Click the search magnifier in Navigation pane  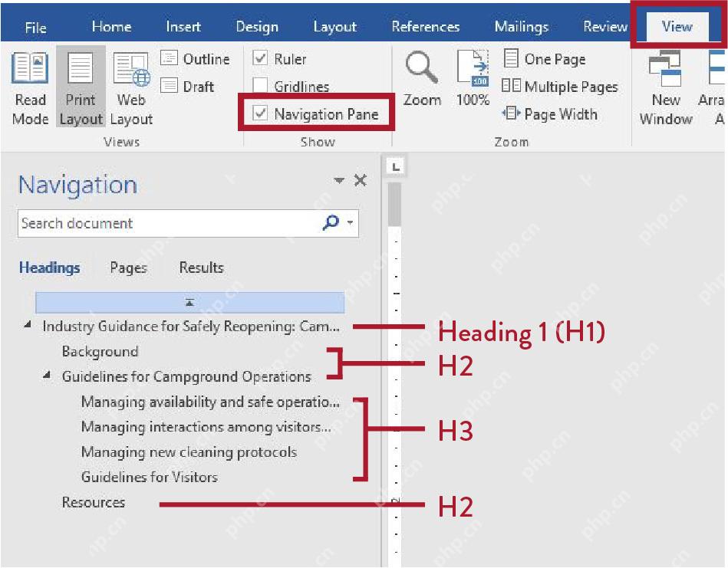coord(331,222)
